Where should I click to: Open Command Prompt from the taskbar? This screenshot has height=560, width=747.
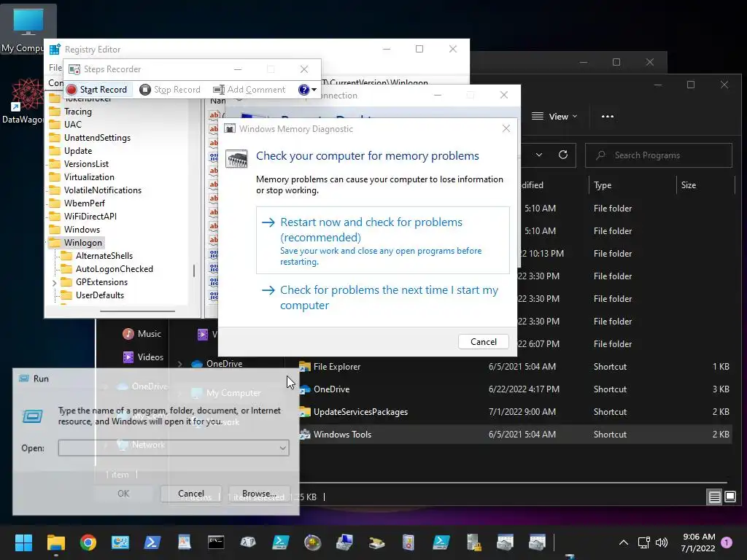[x=216, y=542]
